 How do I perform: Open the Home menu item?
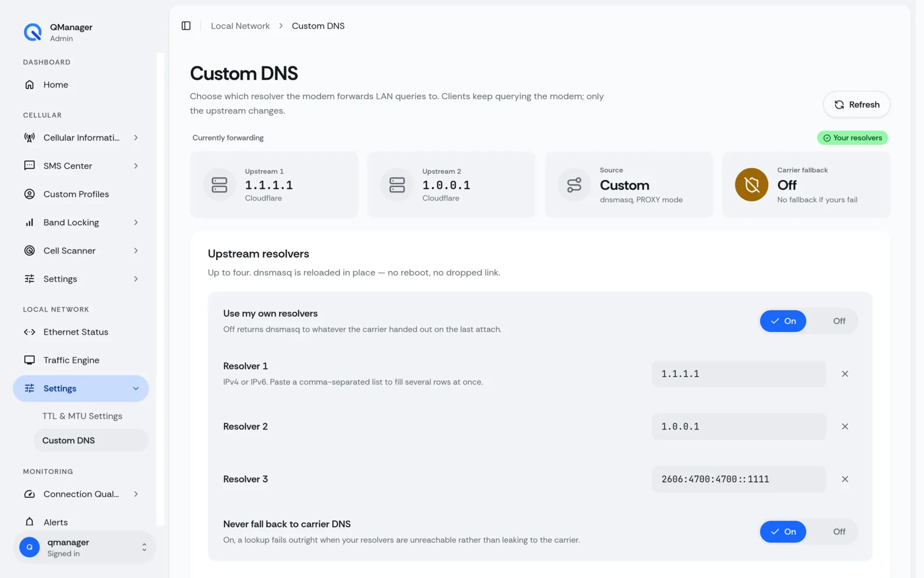click(x=81, y=84)
